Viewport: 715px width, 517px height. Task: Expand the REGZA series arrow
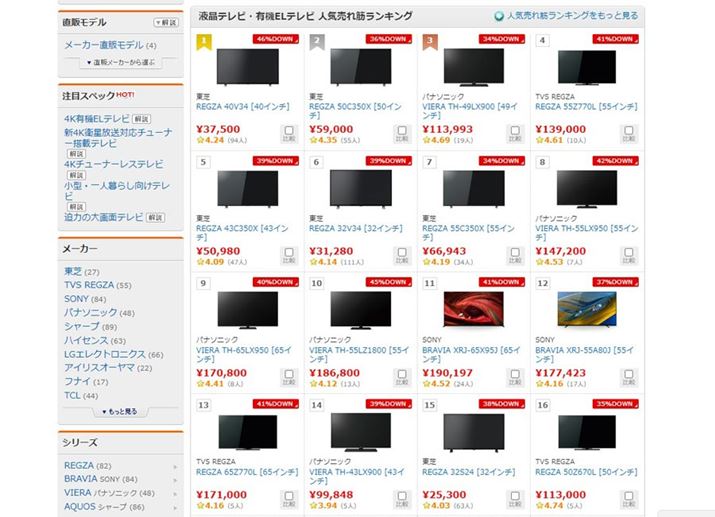tap(175, 467)
